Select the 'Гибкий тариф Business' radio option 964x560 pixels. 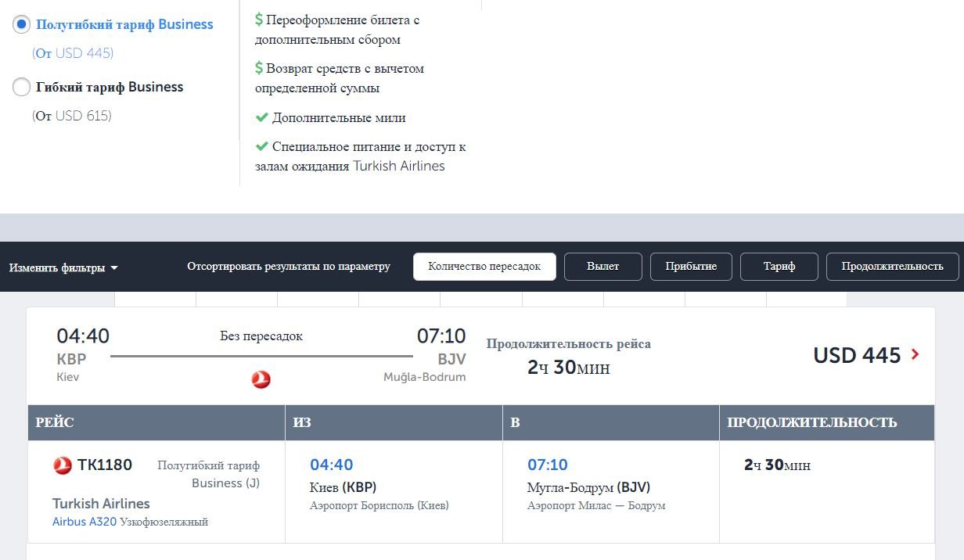[21, 87]
